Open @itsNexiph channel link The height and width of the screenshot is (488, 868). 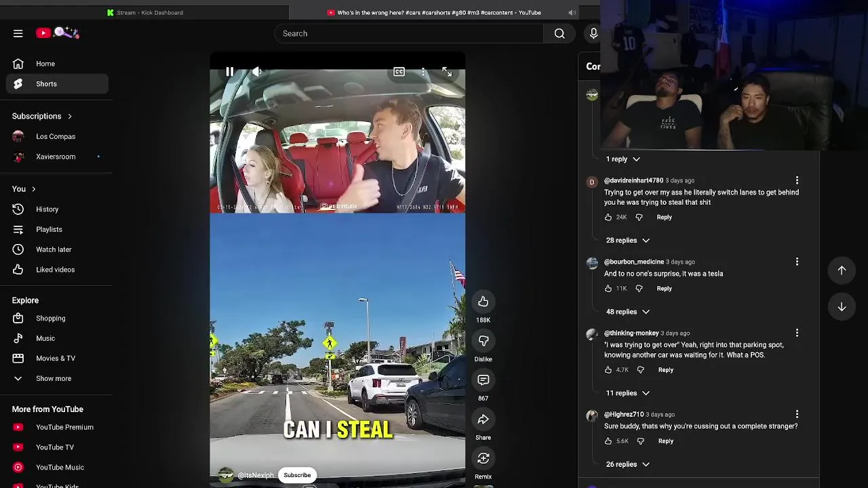[x=256, y=475]
